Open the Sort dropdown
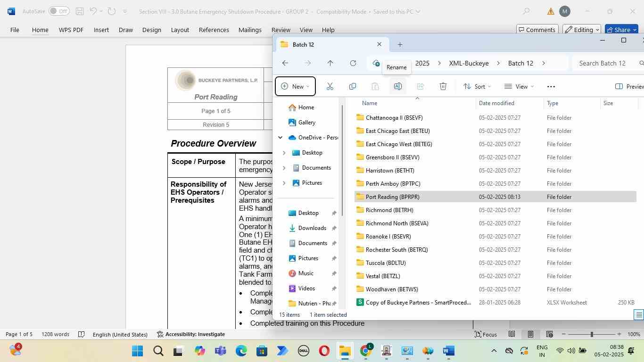Image resolution: width=644 pixels, height=362 pixels. 477,86
